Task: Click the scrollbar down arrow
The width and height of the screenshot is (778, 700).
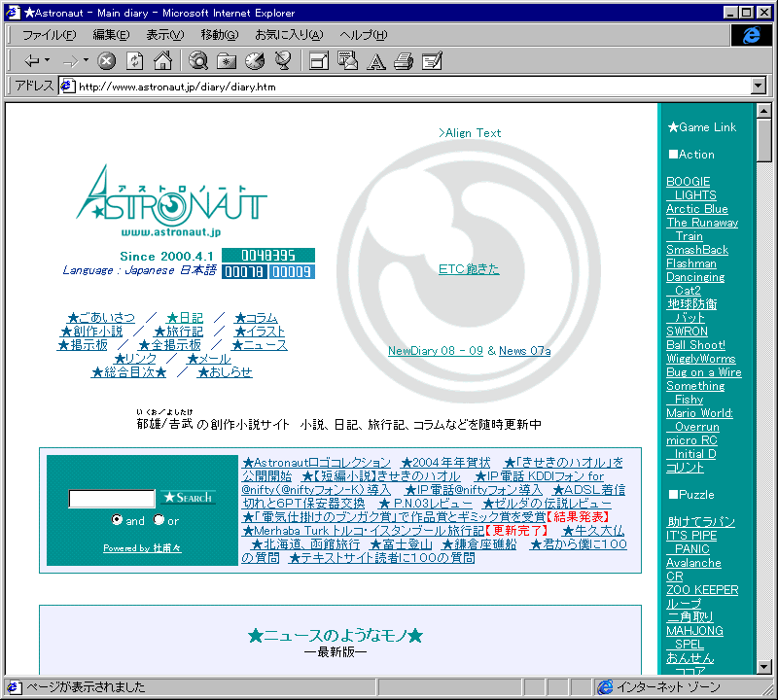Action: point(764,667)
